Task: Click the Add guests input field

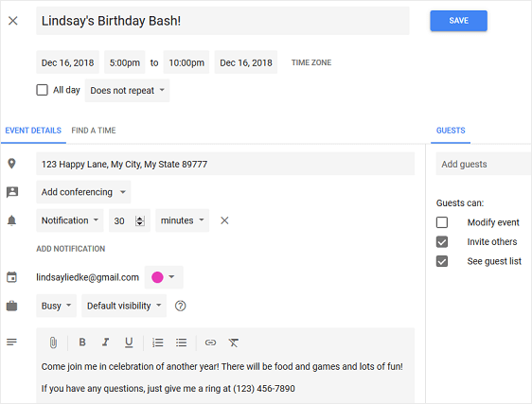Action: [x=484, y=164]
